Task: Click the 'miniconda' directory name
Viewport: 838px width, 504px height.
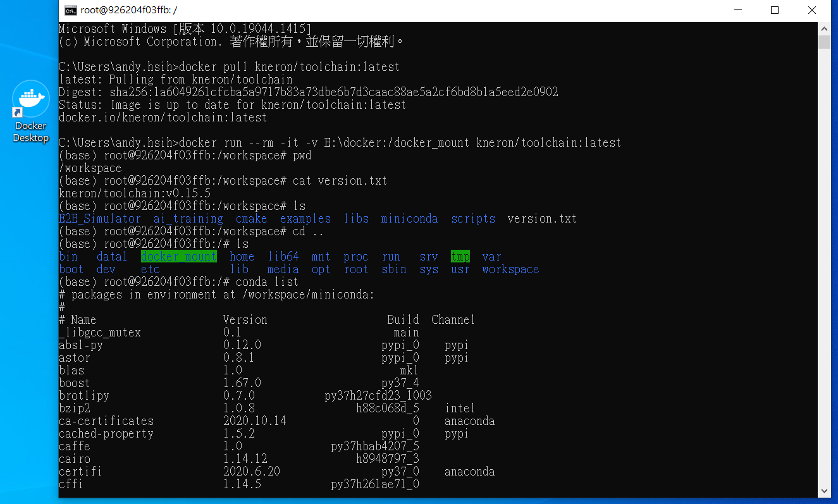Action: click(410, 218)
